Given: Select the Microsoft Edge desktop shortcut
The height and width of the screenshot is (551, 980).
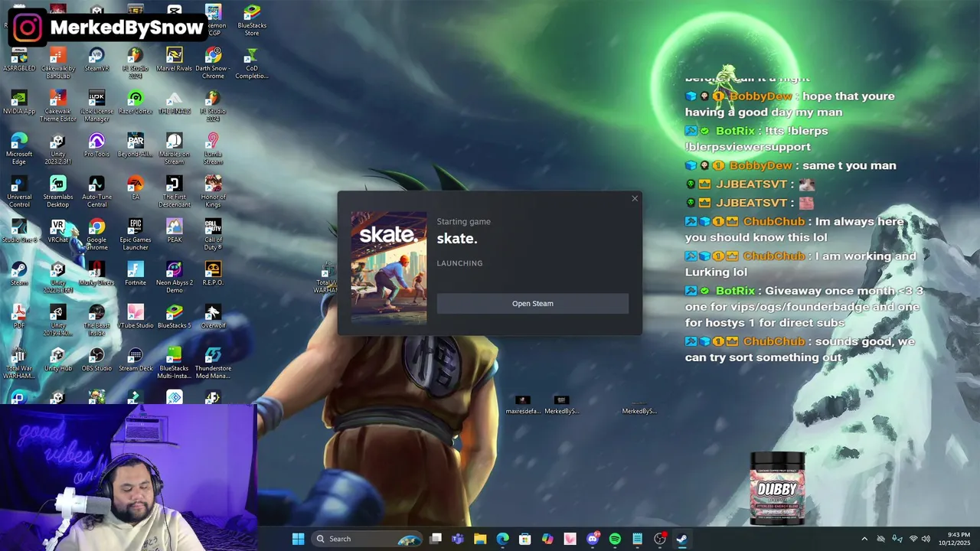Looking at the screenshot, I should pyautogui.click(x=19, y=148).
